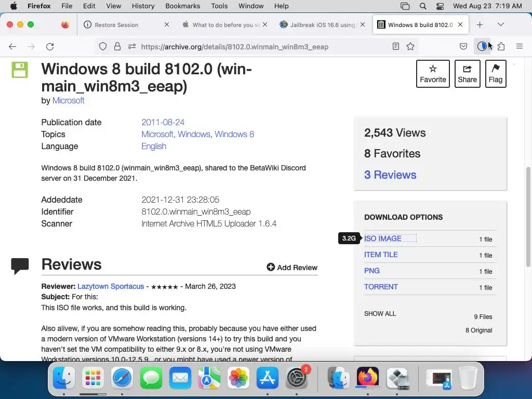The width and height of the screenshot is (532, 399).
Task: Jump to the 3 Reviews link
Action: point(390,175)
